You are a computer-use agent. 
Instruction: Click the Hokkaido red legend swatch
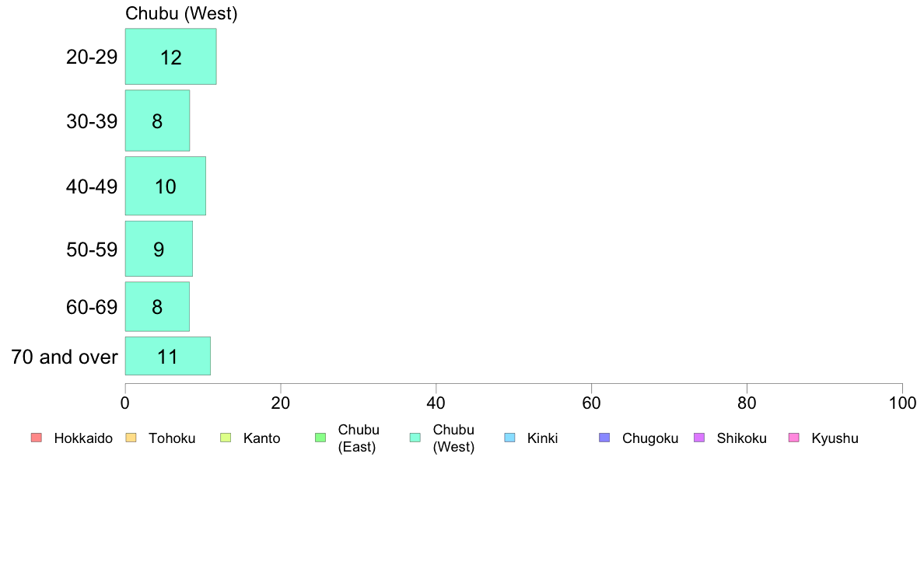coord(37,438)
